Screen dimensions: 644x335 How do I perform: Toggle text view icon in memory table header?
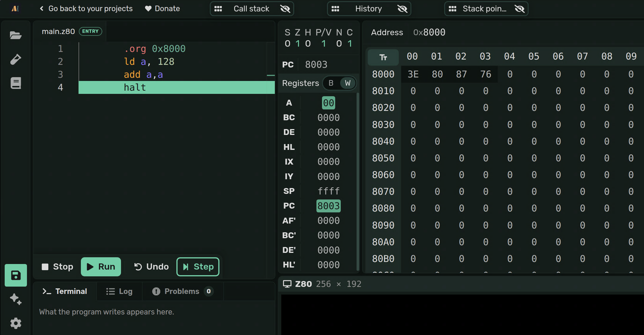(383, 57)
